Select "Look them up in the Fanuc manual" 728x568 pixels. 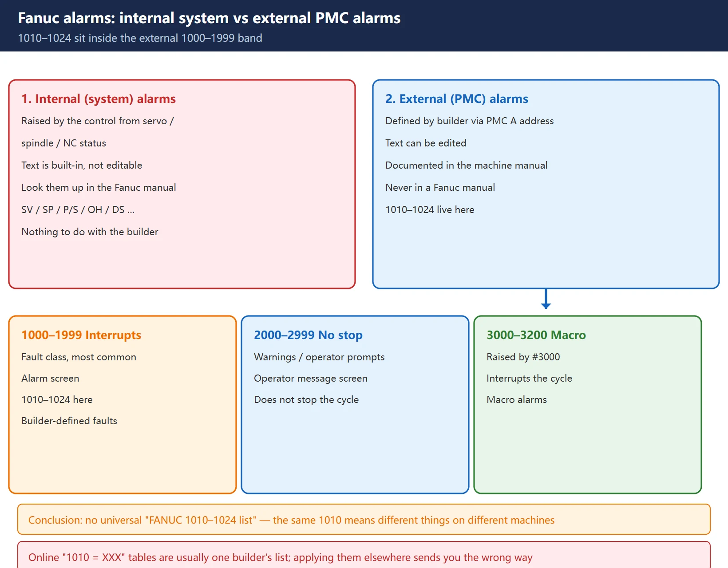pyautogui.click(x=99, y=188)
